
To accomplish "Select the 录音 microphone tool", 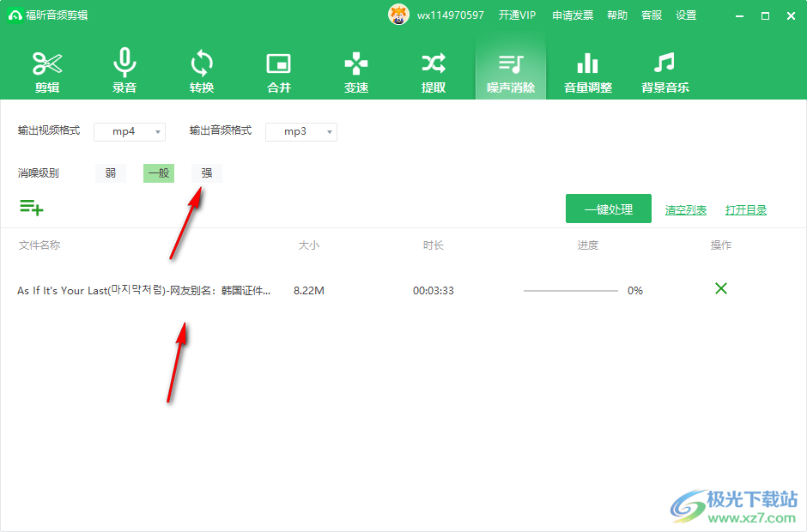I will pyautogui.click(x=124, y=71).
